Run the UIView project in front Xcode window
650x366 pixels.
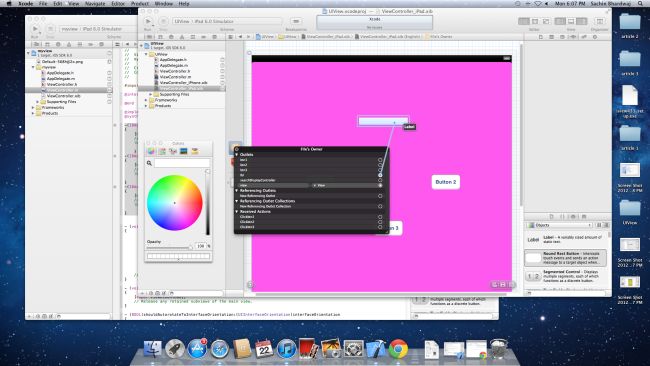tap(148, 21)
